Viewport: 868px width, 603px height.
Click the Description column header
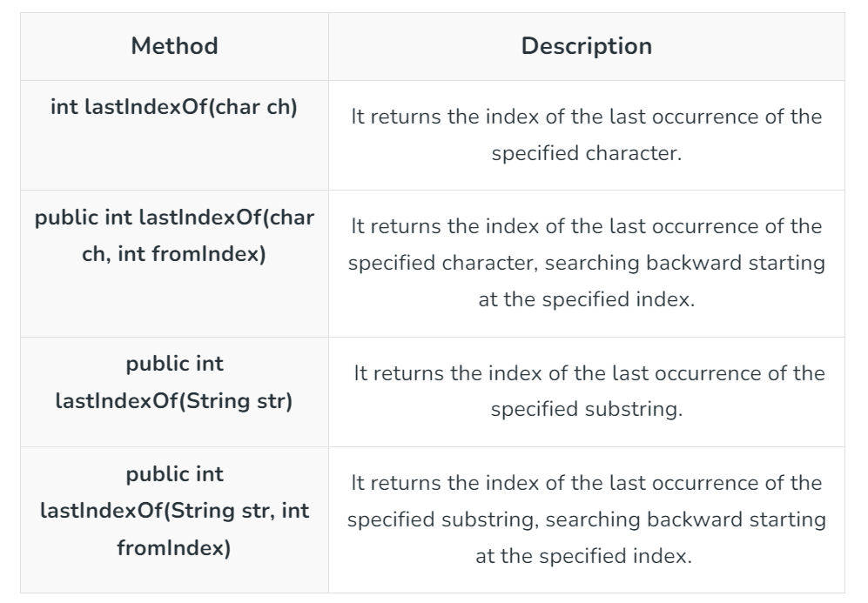click(x=587, y=46)
